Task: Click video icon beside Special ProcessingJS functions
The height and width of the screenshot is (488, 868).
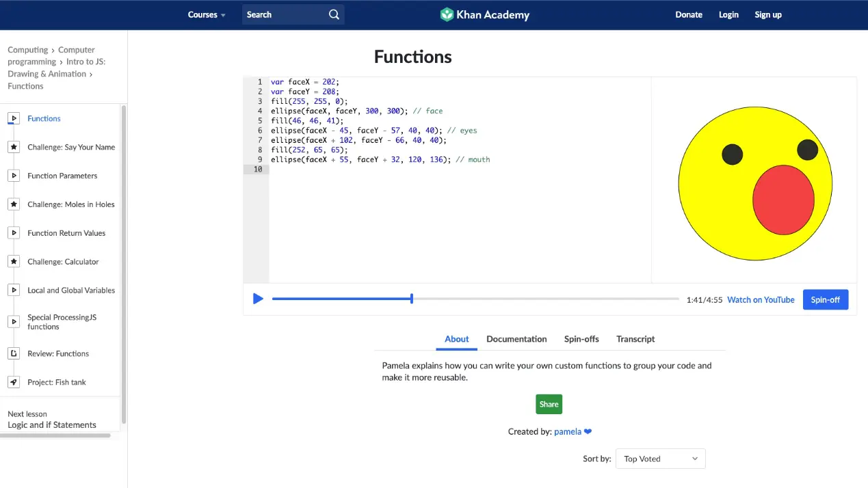Action: tap(14, 321)
